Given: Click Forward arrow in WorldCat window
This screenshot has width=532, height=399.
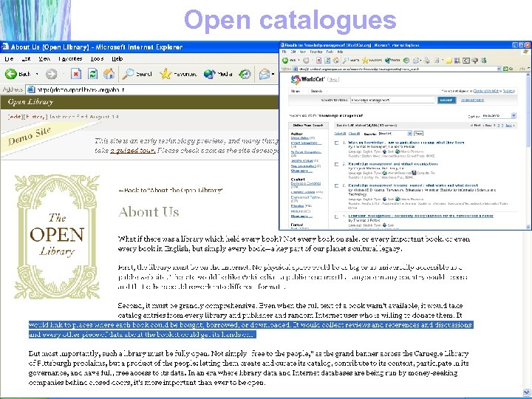Looking at the screenshot, I should tap(306, 61).
